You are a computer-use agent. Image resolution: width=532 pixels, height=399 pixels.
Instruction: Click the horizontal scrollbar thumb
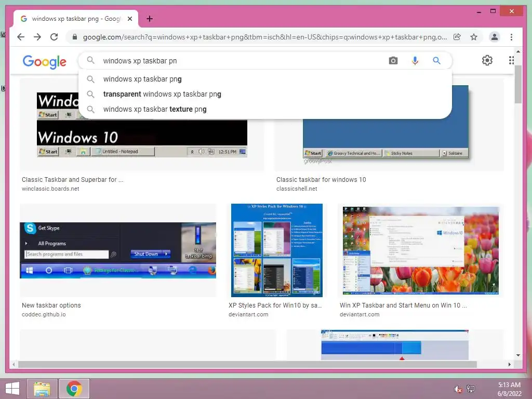point(247,364)
